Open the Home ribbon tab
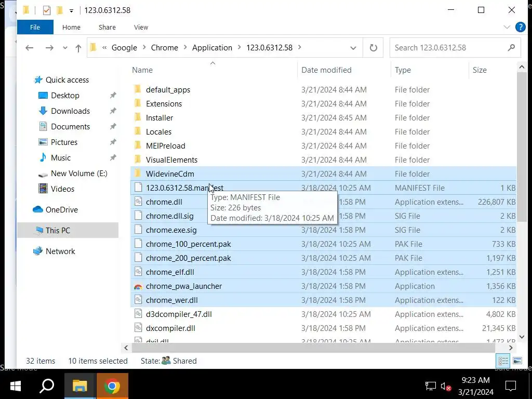This screenshot has height=399, width=532. pyautogui.click(x=71, y=27)
